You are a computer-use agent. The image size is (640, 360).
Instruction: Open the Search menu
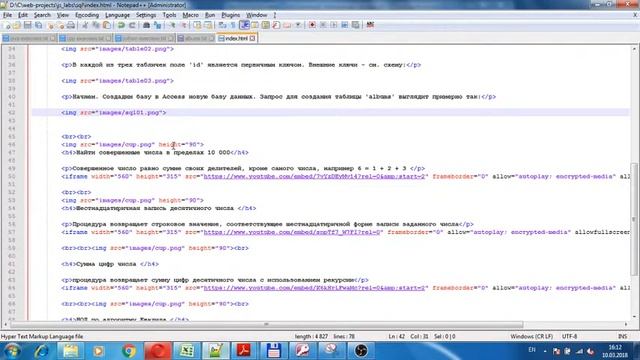point(42,15)
